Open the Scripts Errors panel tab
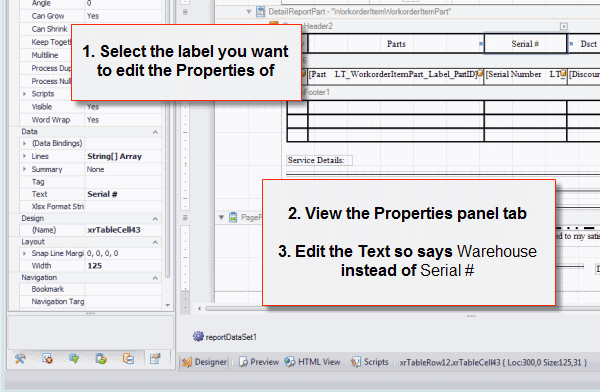The width and height of the screenshot is (600, 392). [47, 359]
